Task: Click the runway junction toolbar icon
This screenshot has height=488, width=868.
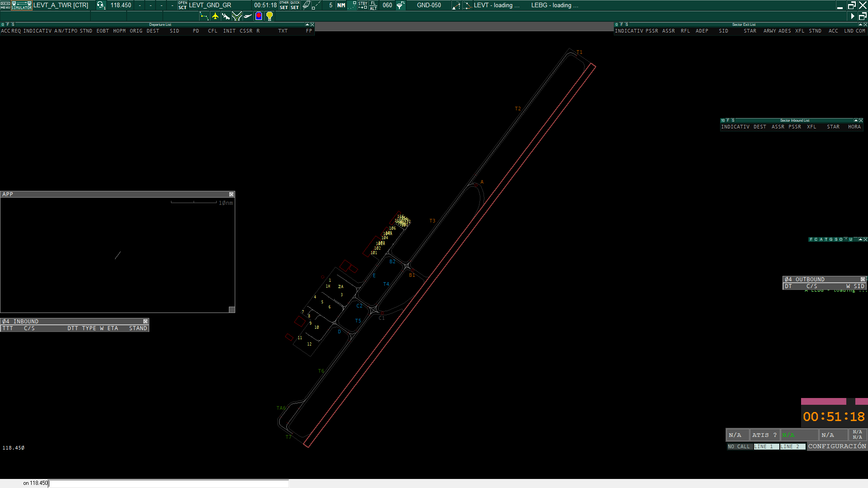Action: (x=237, y=16)
